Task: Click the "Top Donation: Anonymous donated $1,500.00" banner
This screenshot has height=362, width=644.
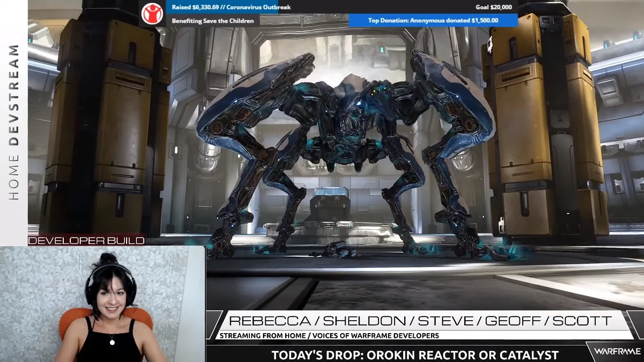Action: 433,20
